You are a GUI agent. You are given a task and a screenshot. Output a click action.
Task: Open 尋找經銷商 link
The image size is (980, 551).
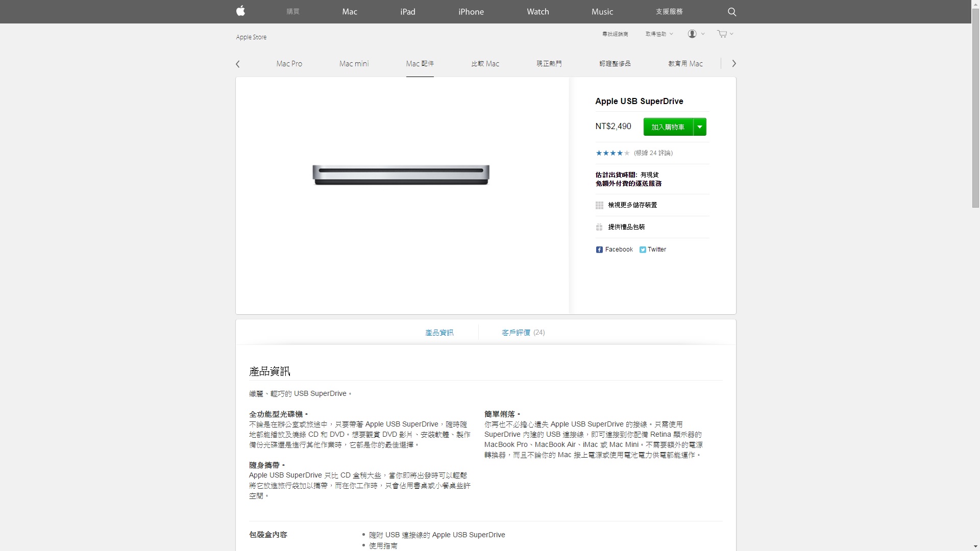[615, 34]
